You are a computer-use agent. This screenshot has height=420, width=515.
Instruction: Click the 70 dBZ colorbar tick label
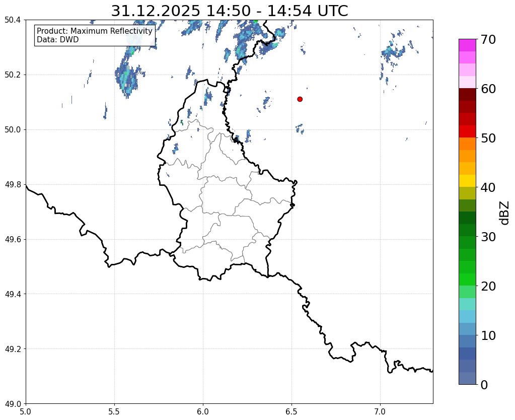[488, 40]
